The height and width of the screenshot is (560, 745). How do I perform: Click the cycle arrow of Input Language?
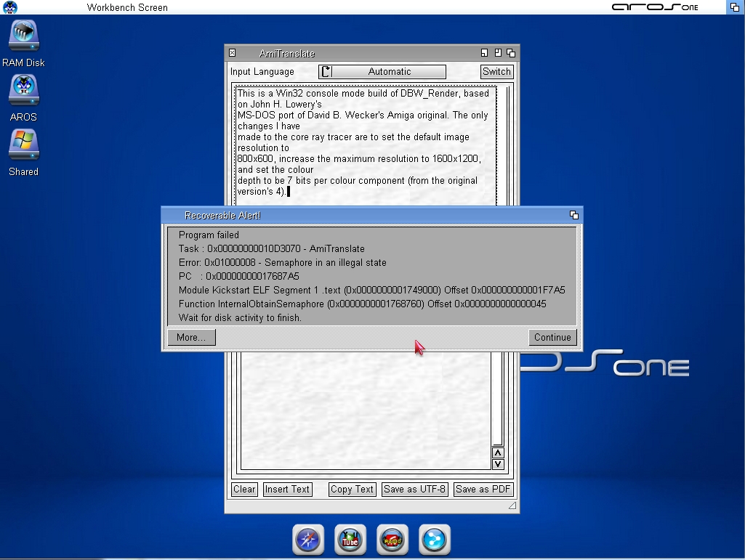tap(326, 72)
